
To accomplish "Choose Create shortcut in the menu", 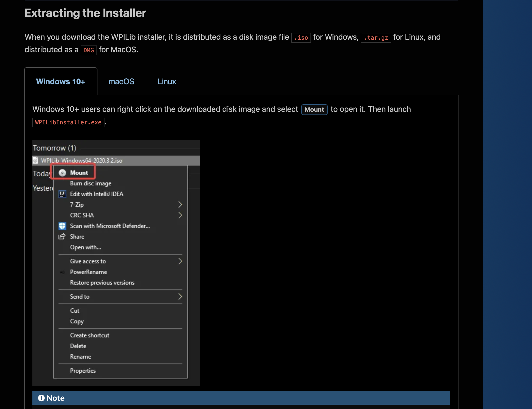I will 89,335.
